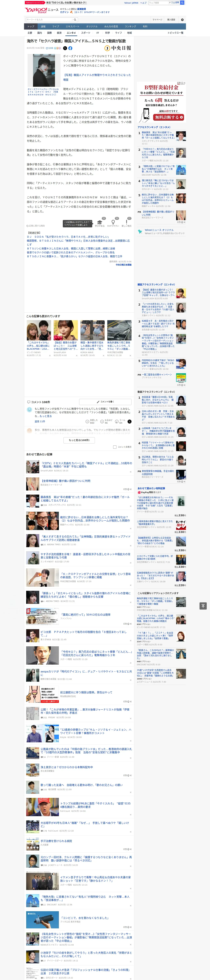Toggle the コメント非表示 checkbox
210x980 pixels.
pyautogui.click(x=115, y=447)
